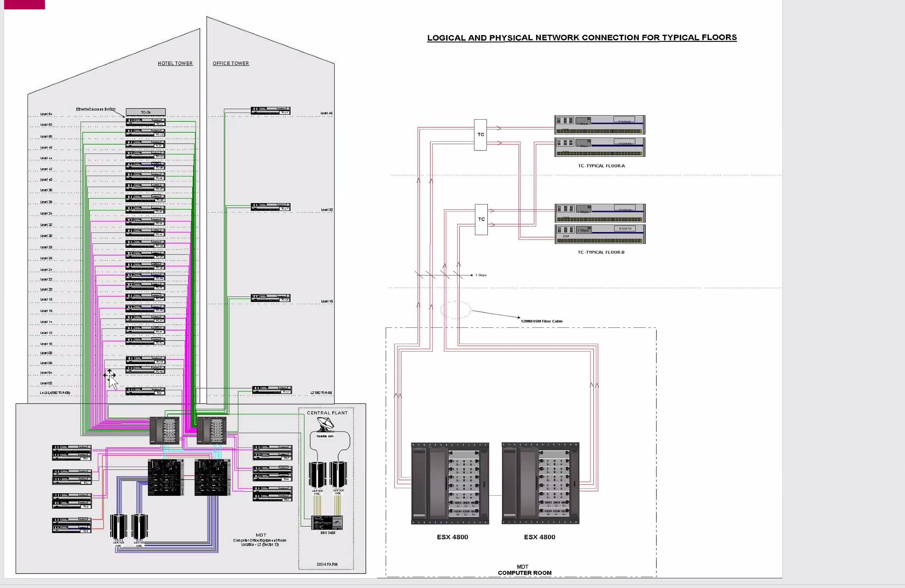Select the TC box for Typical Floor-B
Screen dimensions: 905x588
[x=481, y=219]
